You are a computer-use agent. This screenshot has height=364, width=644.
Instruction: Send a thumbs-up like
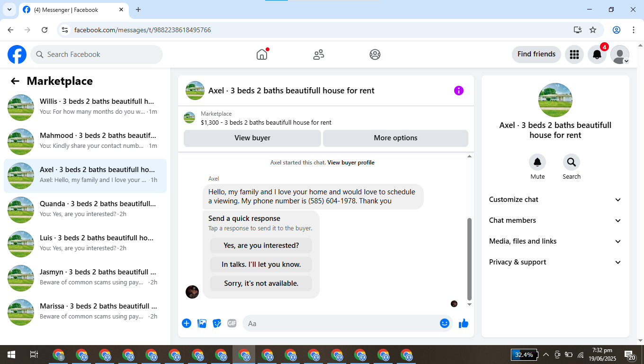click(464, 323)
